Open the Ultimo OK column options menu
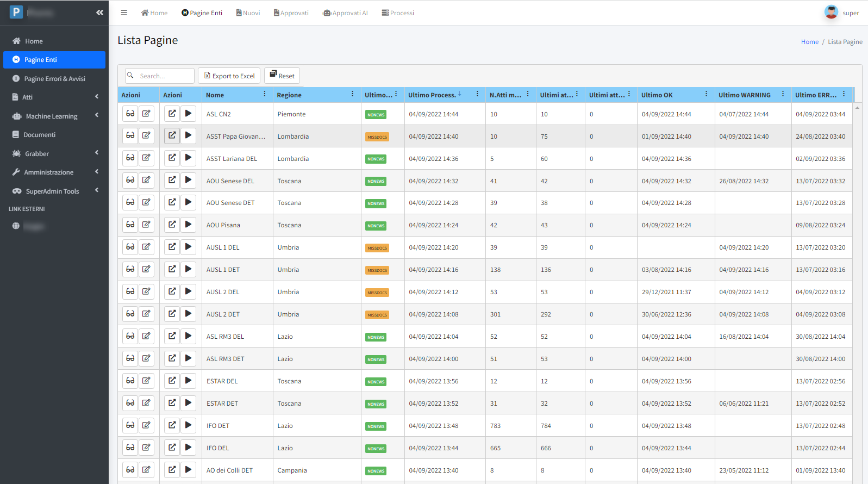Screen dimensions: 868x484 click(706, 94)
